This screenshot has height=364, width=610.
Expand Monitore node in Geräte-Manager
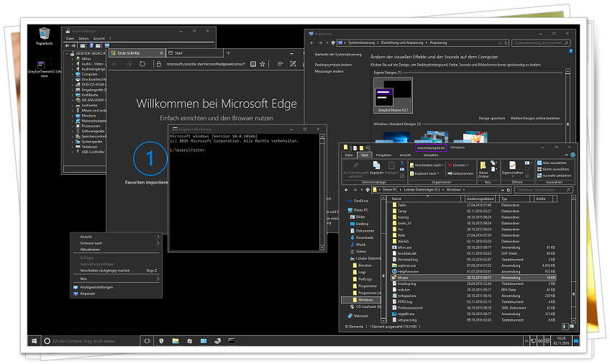[x=73, y=116]
